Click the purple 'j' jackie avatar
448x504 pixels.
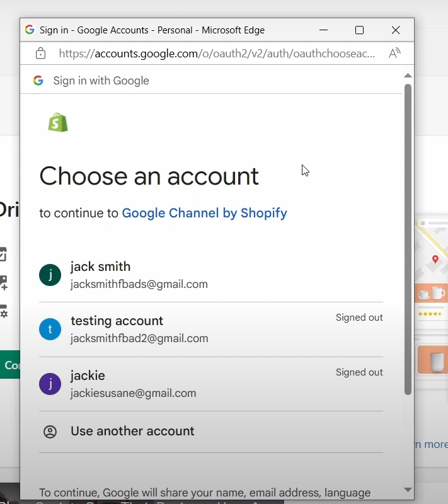tap(50, 384)
